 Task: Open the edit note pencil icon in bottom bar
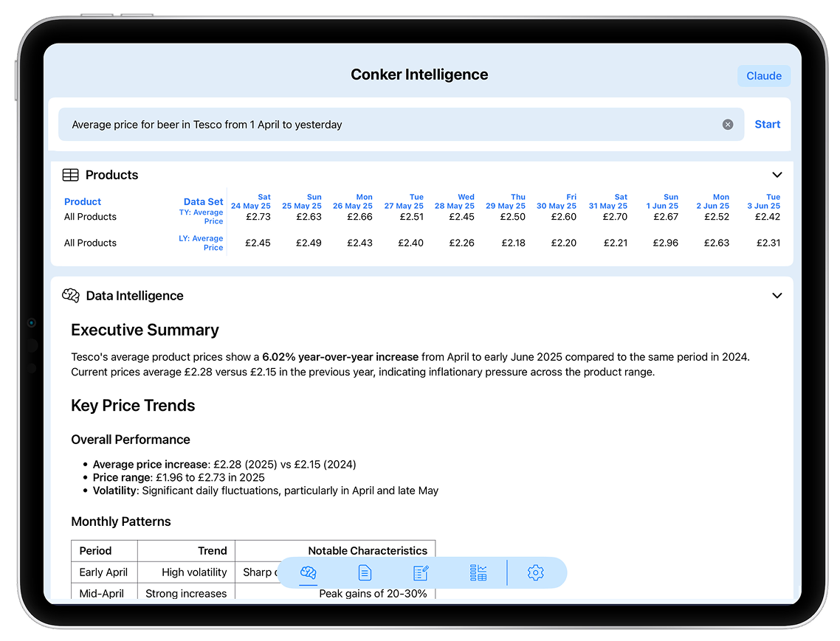point(421,572)
